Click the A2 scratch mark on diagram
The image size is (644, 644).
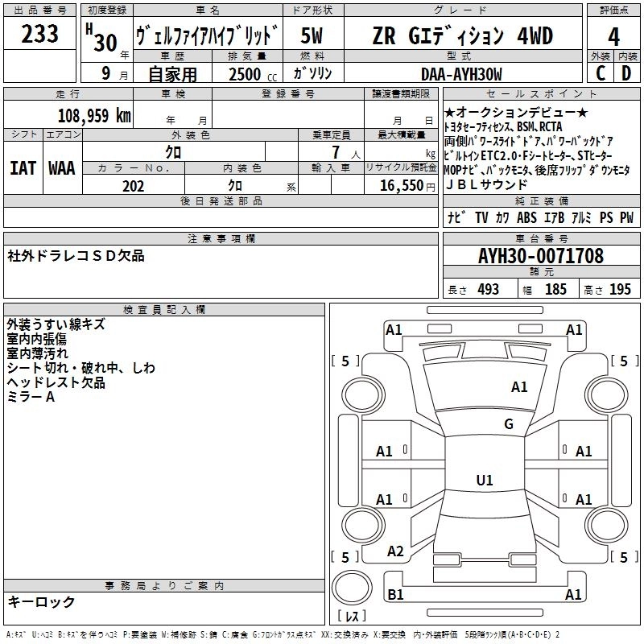[x=395, y=551]
